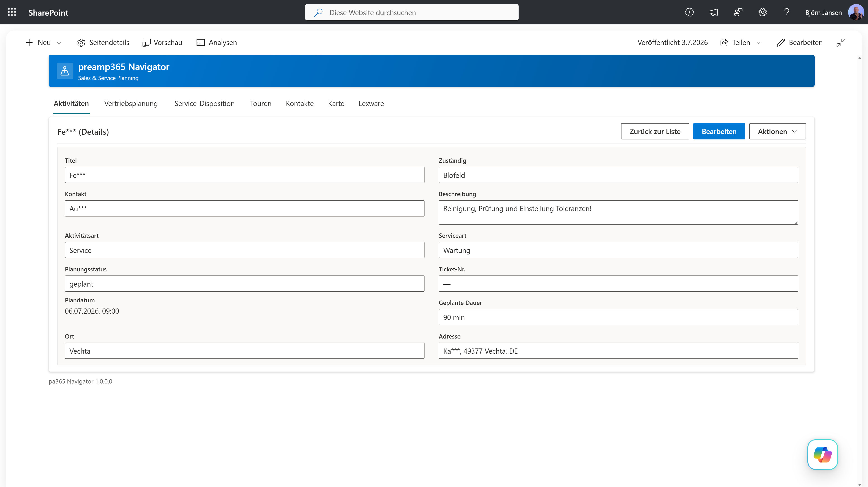Click the Beschreibung text area
Image resolution: width=868 pixels, height=487 pixels.
coord(618,212)
